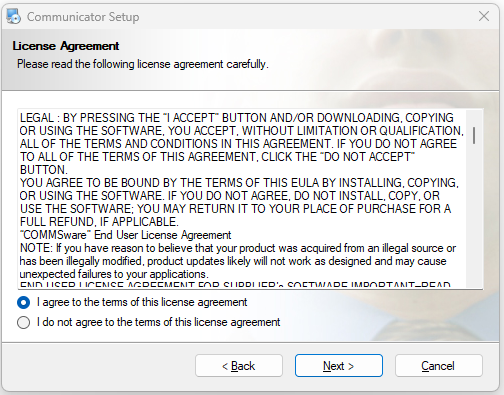The width and height of the screenshot is (504, 395).
Task: Click the "LEGAL : BY PRESSING" first line
Action: click(x=237, y=118)
